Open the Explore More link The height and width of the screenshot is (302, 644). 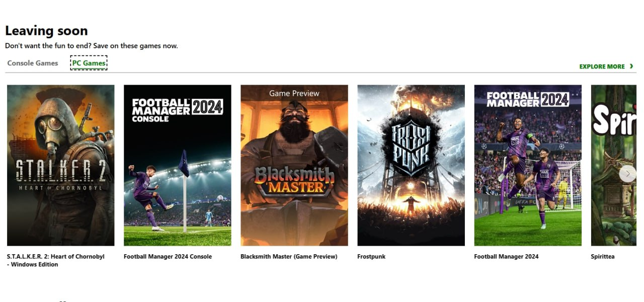coord(606,66)
